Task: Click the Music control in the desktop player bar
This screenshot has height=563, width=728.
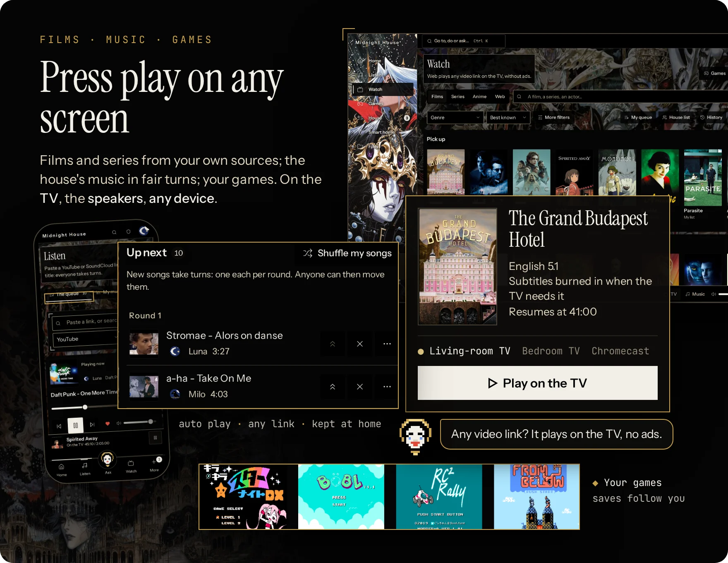Action: 695,294
